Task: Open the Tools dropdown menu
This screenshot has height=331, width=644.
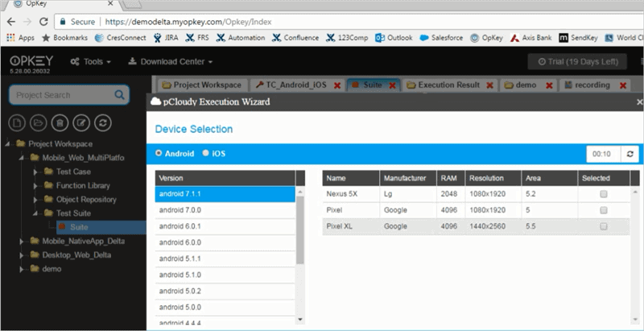Action: [x=90, y=62]
